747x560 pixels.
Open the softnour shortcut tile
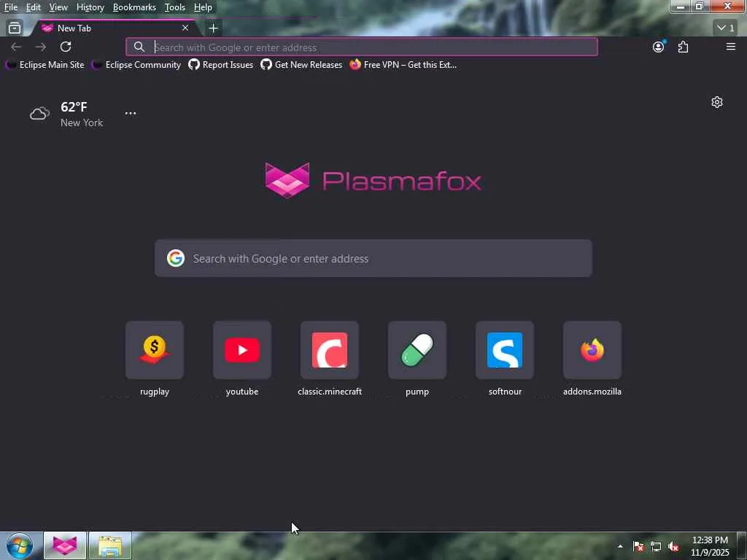click(x=505, y=350)
